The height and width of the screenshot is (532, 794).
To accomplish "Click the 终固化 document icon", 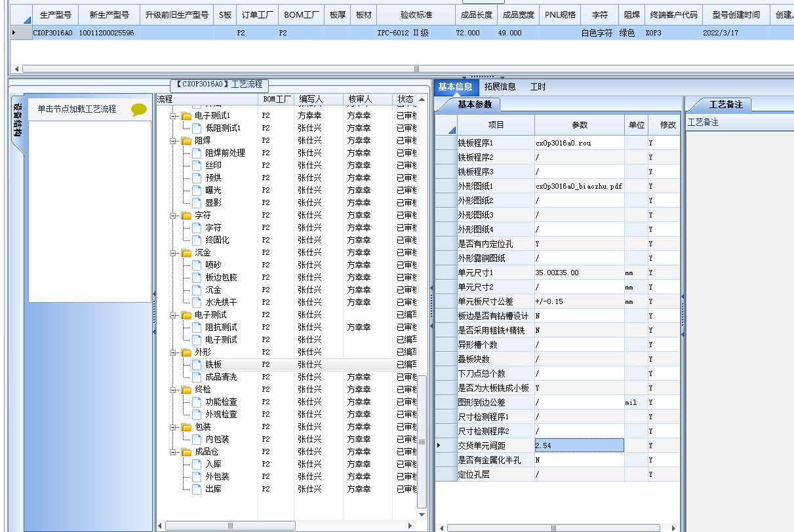I will tap(197, 240).
